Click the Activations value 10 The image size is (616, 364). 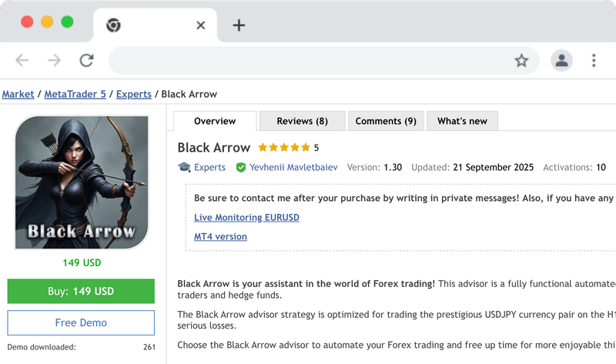tap(601, 167)
